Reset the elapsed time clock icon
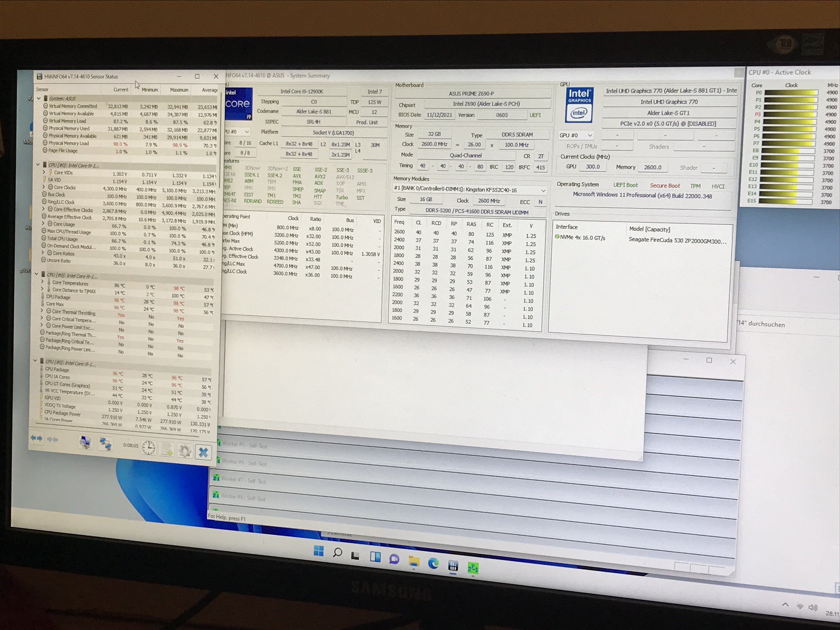The height and width of the screenshot is (630, 840). tap(149, 448)
